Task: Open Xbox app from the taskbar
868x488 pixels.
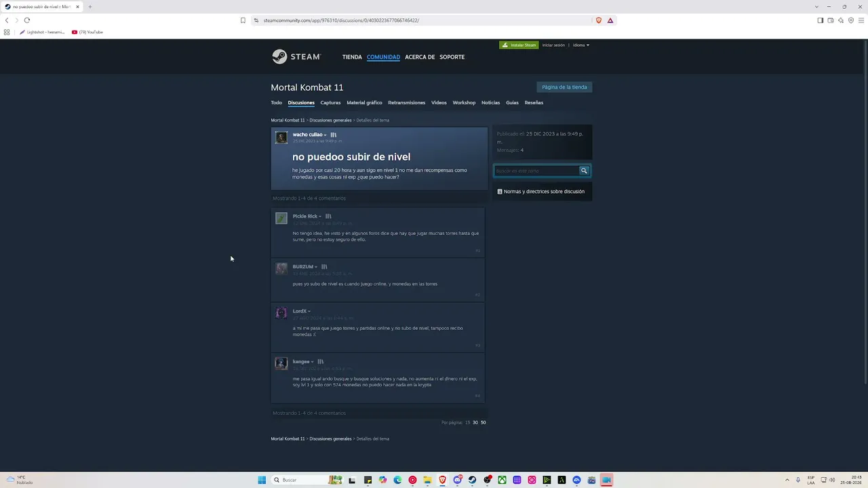Action: click(502, 480)
